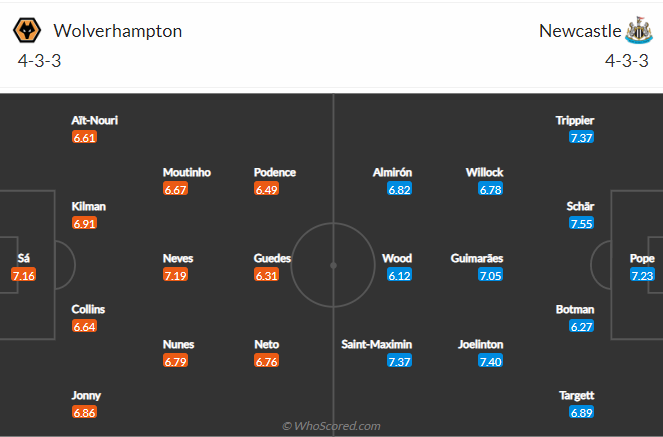The width and height of the screenshot is (663, 437).
Task: Select player Saint-Maximin on the pitch
Action: [x=376, y=344]
